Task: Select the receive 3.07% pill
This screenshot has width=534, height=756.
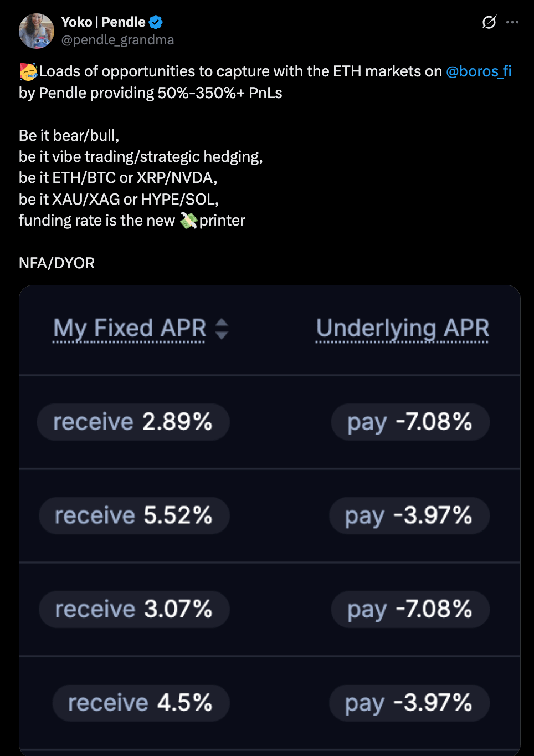Action: tap(133, 609)
